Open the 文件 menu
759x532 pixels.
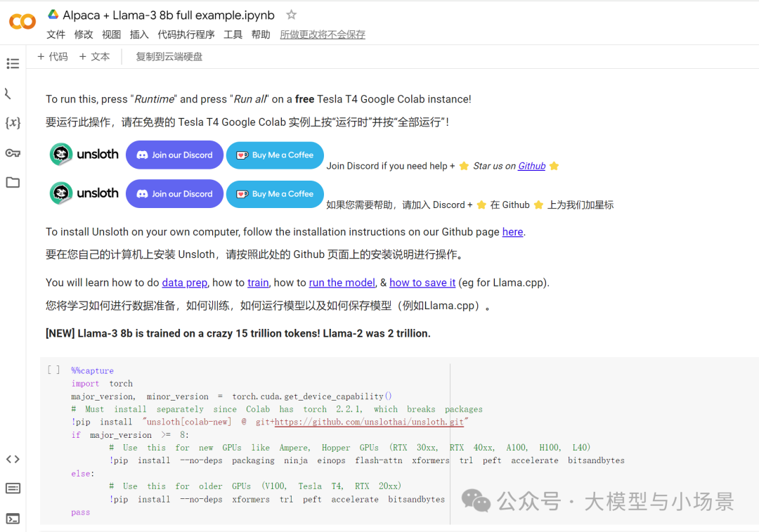pos(56,34)
